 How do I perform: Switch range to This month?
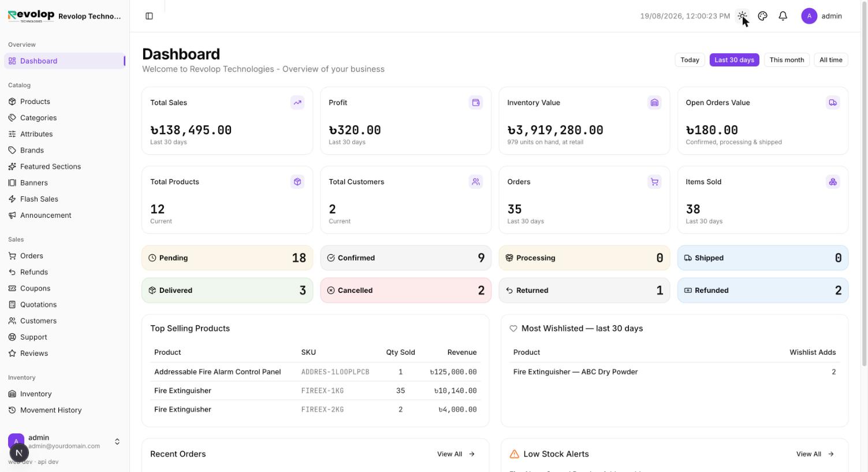tap(787, 60)
